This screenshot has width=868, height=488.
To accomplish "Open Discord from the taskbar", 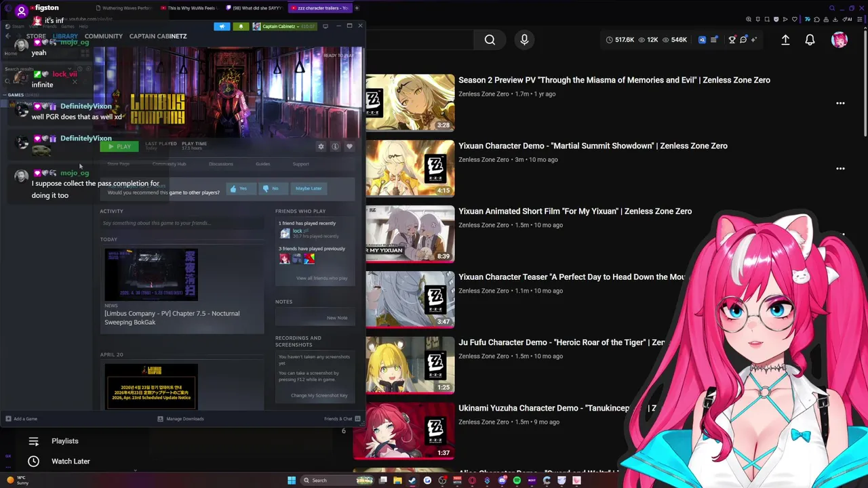I will [502, 481].
